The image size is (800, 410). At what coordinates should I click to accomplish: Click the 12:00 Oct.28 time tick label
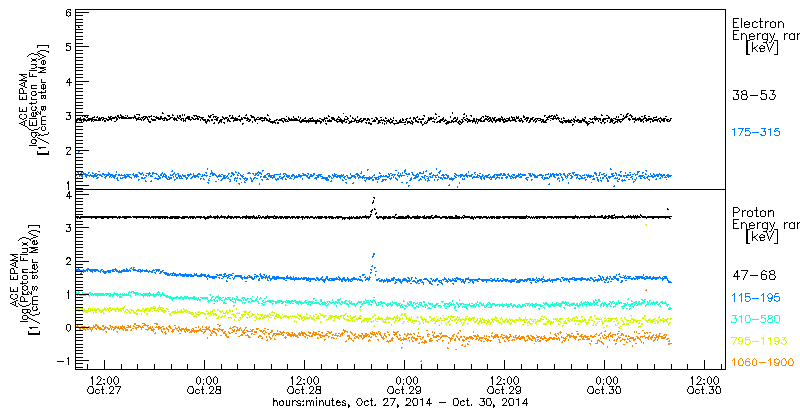305,385
